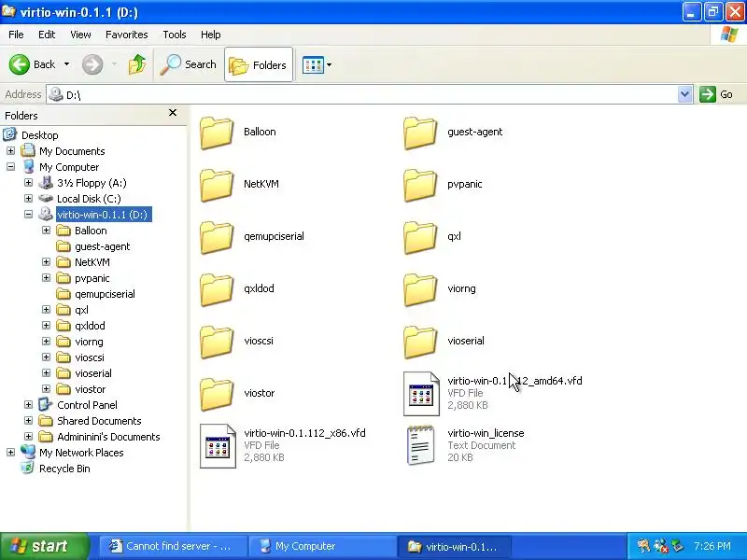The width and height of the screenshot is (747, 560).
Task: Click the My Network Places icon in tree
Action: [28, 452]
